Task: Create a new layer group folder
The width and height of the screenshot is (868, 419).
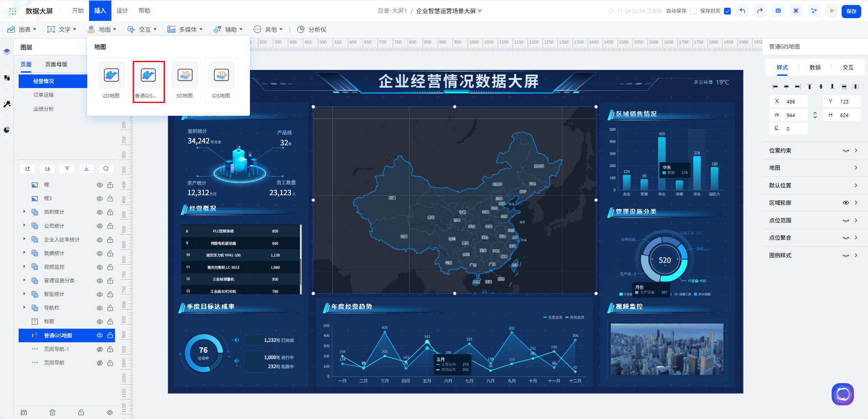Action: [24, 413]
